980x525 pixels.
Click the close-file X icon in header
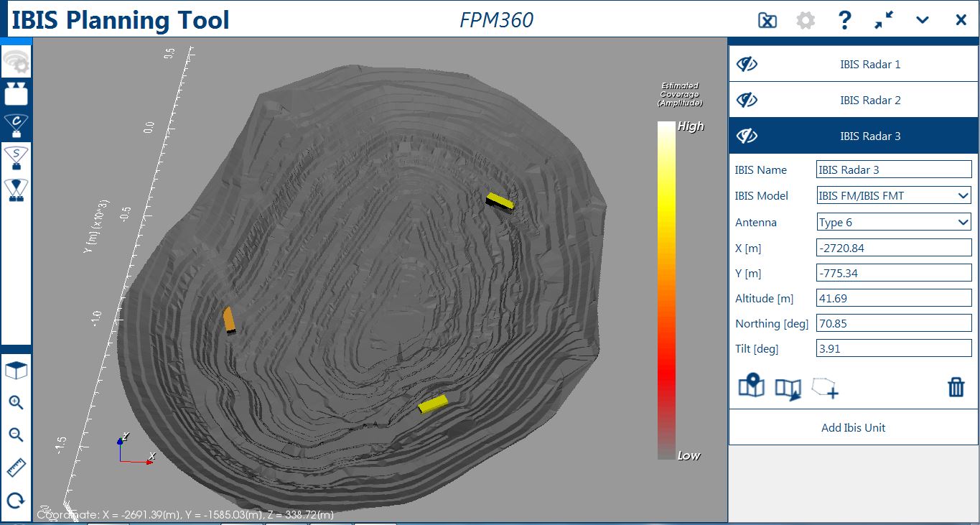point(767,20)
